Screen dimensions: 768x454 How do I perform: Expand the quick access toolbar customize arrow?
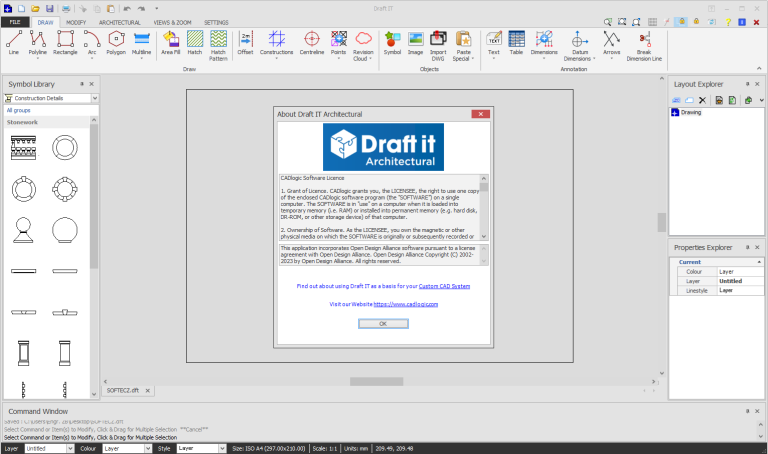157,8
